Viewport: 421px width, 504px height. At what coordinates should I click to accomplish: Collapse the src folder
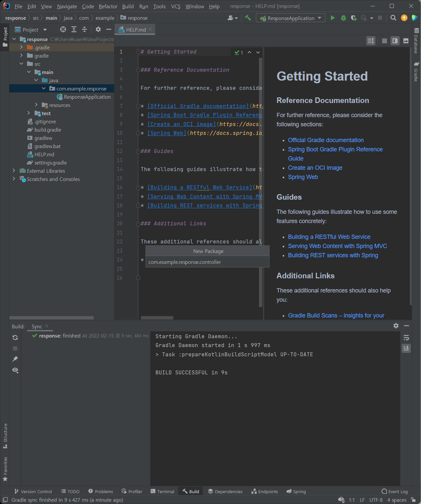pos(21,64)
